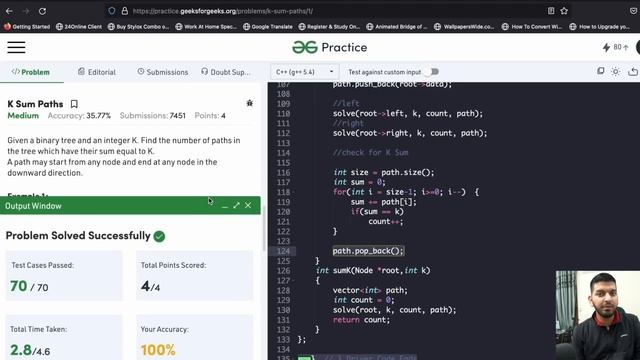Click the K Sum Paths problem title
The image size is (640, 360).
click(35, 104)
